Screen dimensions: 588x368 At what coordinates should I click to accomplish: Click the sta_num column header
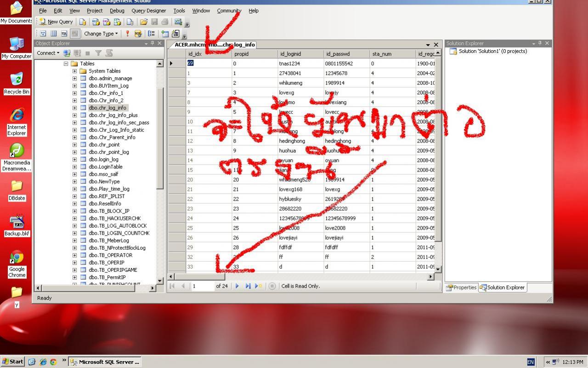pyautogui.click(x=393, y=54)
